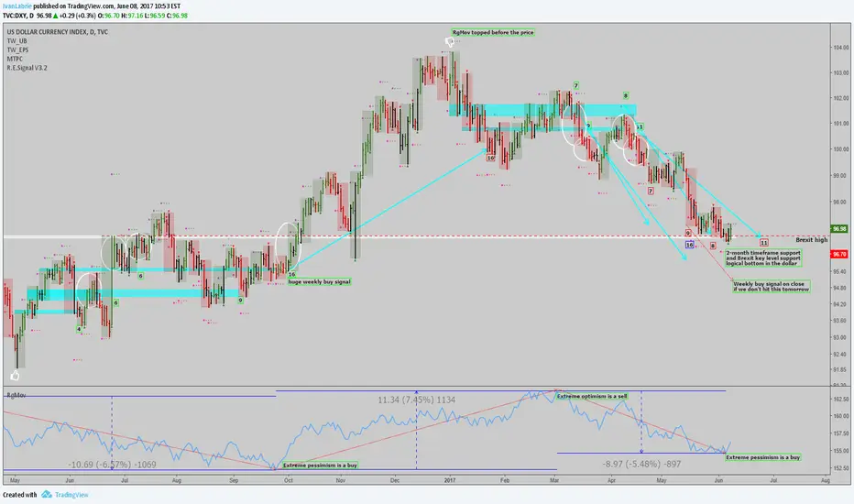854x504 pixels.
Task: Click the 102.00 price axis label
Action: click(840, 98)
